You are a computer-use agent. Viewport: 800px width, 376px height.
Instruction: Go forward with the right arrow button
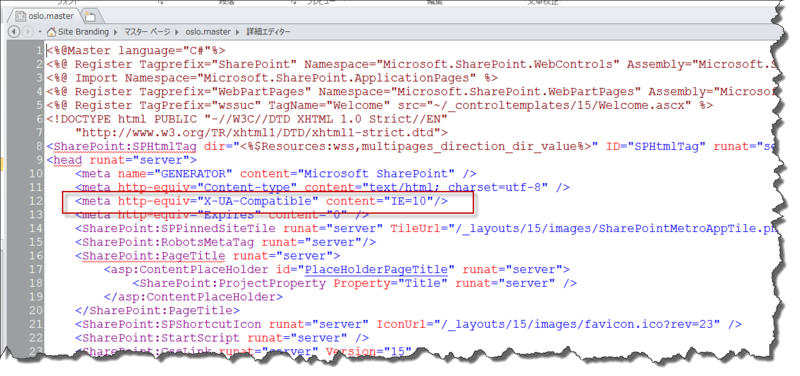[x=27, y=32]
